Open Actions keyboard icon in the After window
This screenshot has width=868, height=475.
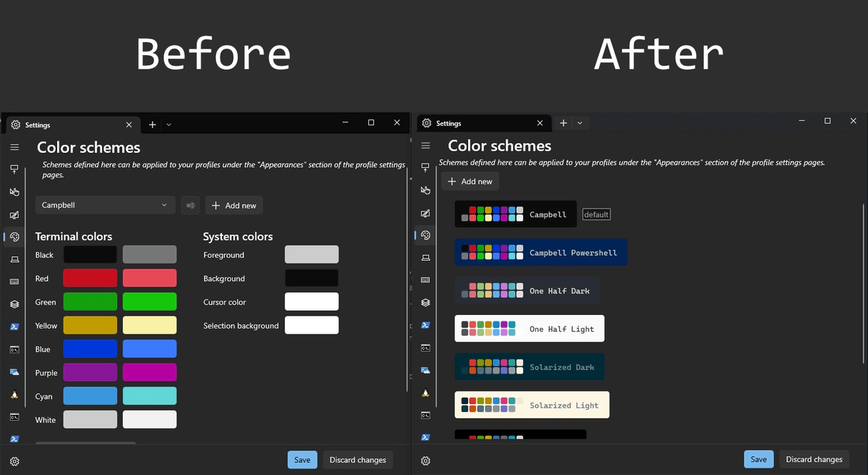point(425,280)
